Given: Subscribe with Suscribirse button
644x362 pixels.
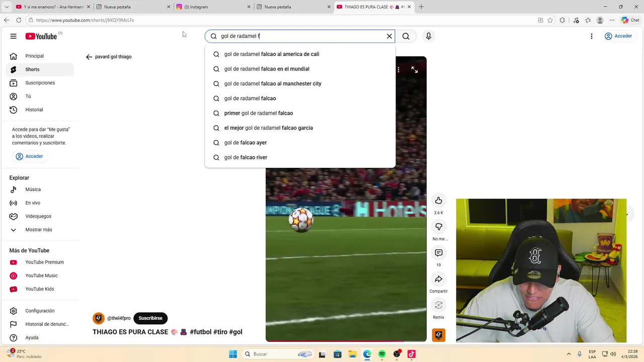Looking at the screenshot, I should click(150, 318).
